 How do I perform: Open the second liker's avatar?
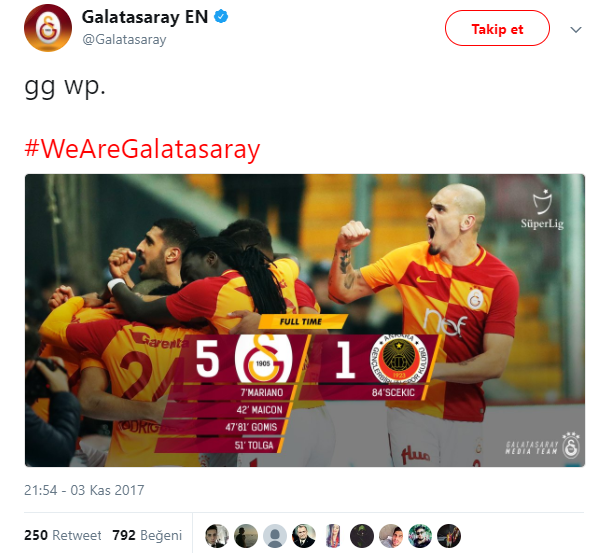coord(246,536)
